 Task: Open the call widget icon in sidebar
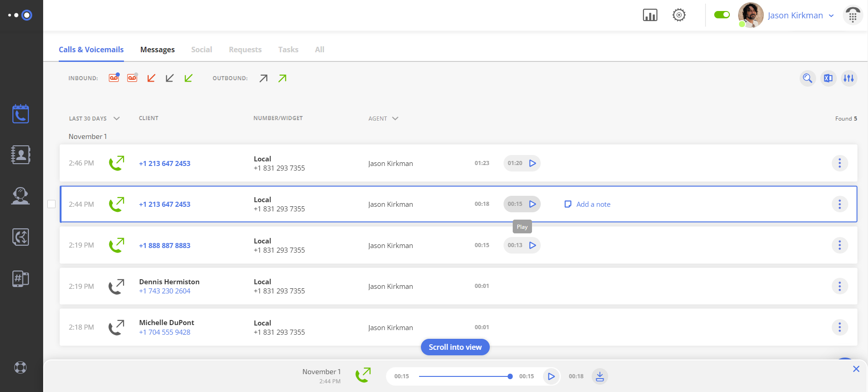(x=21, y=237)
